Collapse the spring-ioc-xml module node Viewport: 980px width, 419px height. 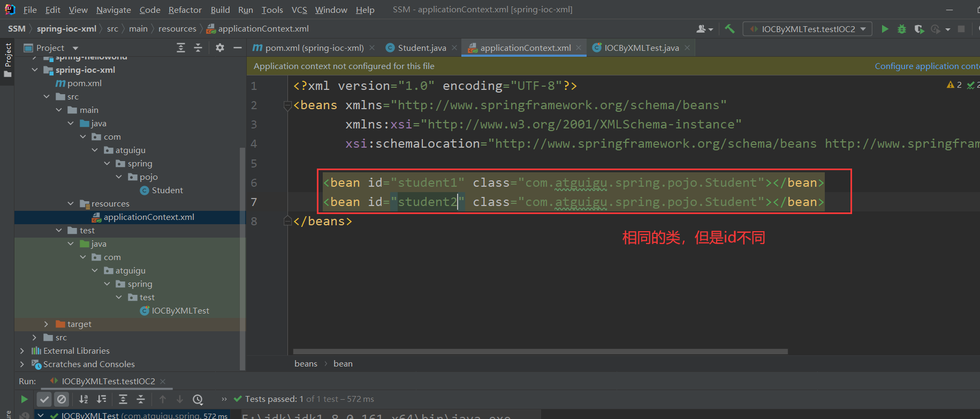click(35, 70)
